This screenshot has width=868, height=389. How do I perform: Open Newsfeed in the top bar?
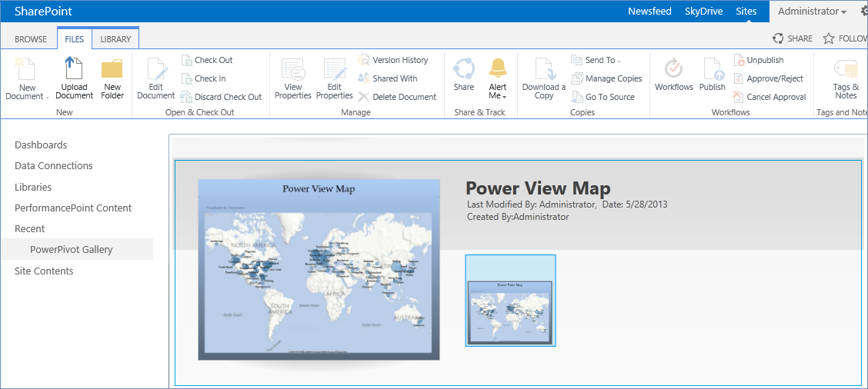[x=650, y=11]
